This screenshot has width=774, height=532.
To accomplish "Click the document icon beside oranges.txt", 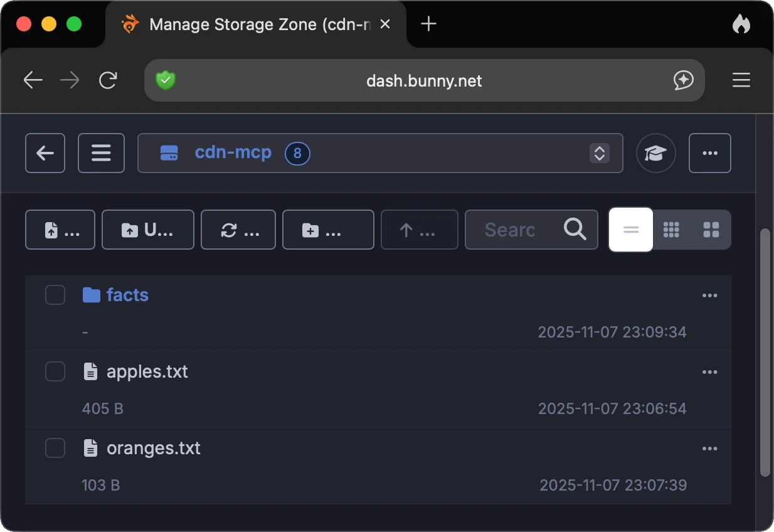I will [91, 448].
